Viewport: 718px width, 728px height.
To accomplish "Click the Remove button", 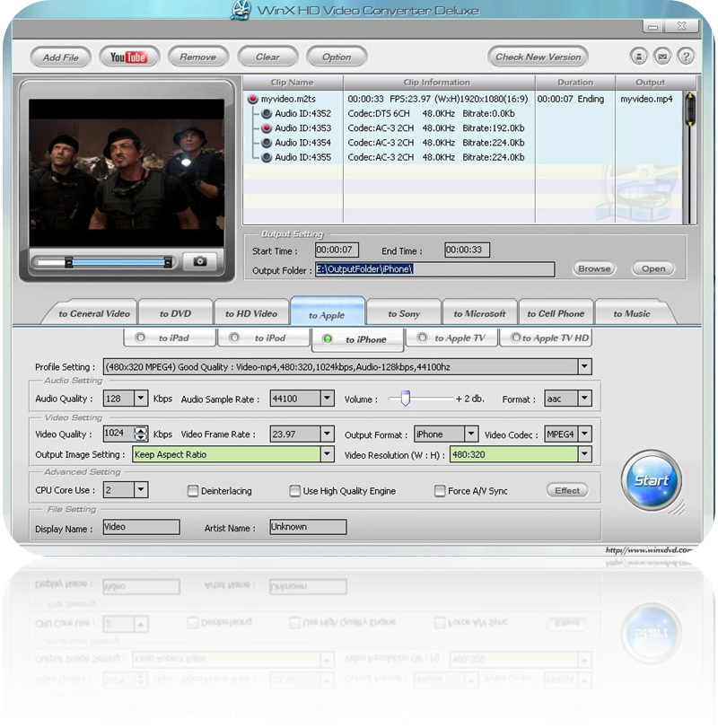I will click(x=198, y=57).
